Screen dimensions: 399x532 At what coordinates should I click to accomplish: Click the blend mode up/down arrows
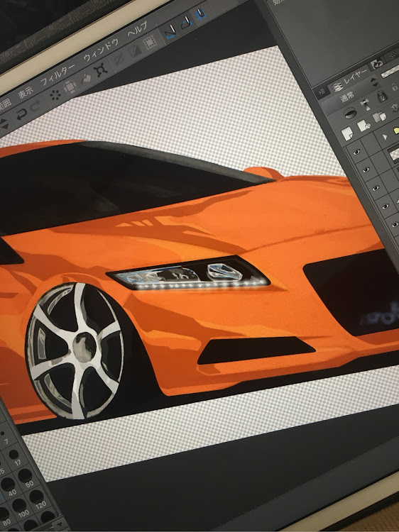pyautogui.click(x=373, y=82)
